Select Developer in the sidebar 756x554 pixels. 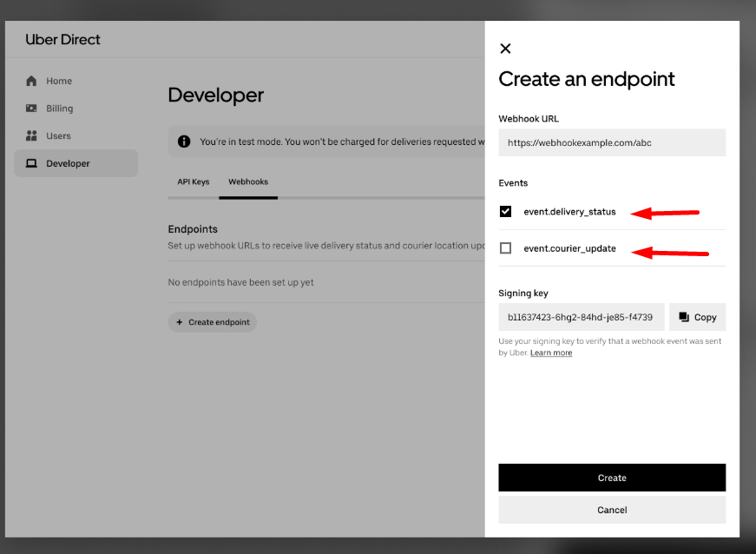(x=76, y=163)
